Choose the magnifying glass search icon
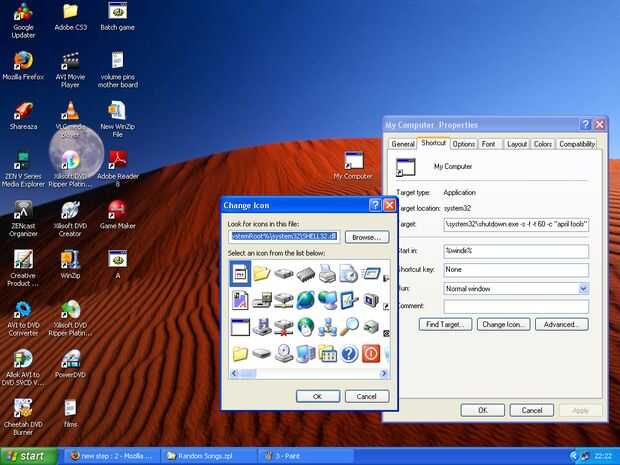Screen dimensions: 620x465 [349, 327]
